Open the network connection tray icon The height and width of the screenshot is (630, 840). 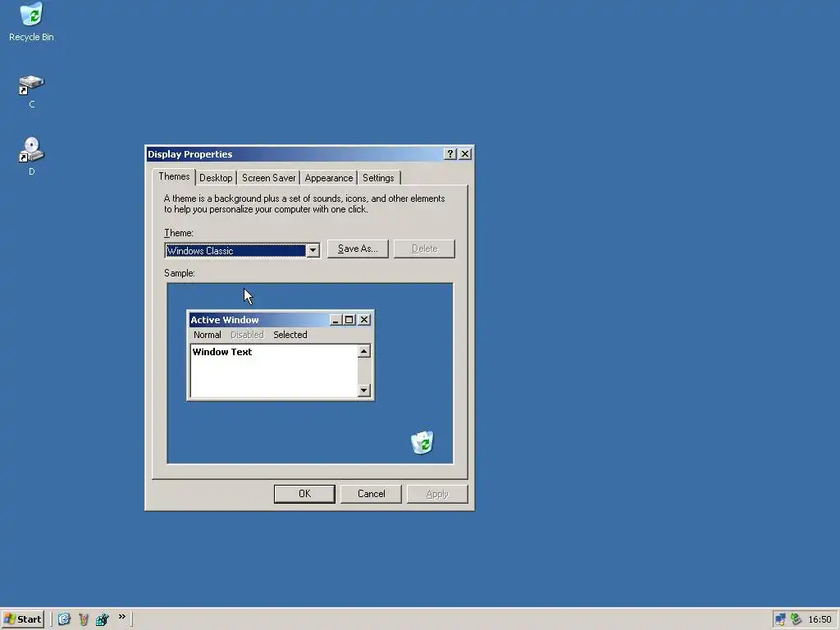781,619
